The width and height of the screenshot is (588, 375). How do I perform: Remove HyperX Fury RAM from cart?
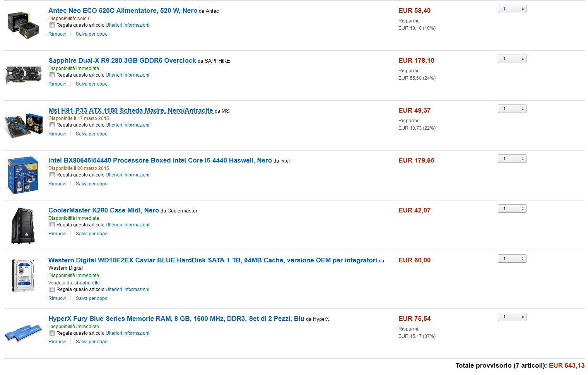point(57,342)
